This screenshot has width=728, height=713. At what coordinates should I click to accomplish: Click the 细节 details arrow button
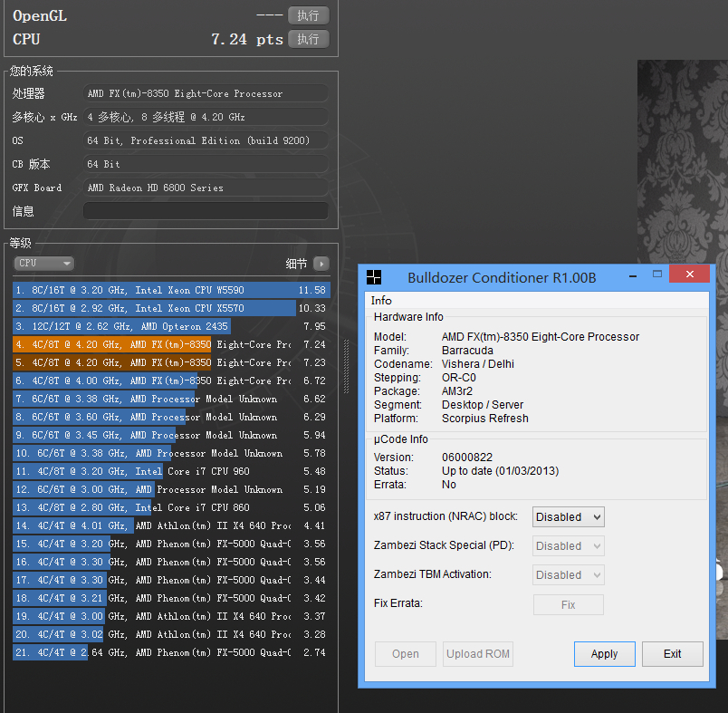[321, 264]
